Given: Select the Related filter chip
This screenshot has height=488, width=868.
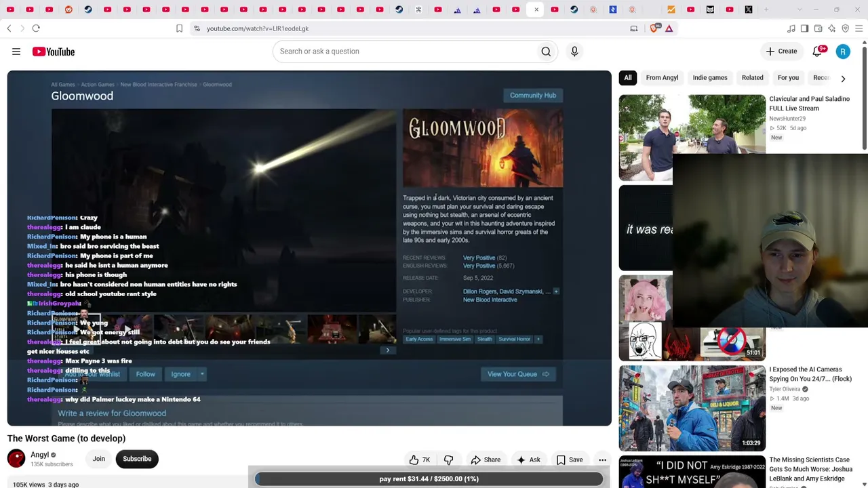Looking at the screenshot, I should (753, 78).
